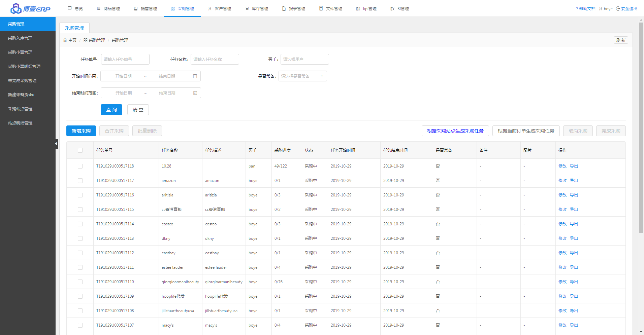Click calendar icon in 开始时间范围 field

coord(195,76)
